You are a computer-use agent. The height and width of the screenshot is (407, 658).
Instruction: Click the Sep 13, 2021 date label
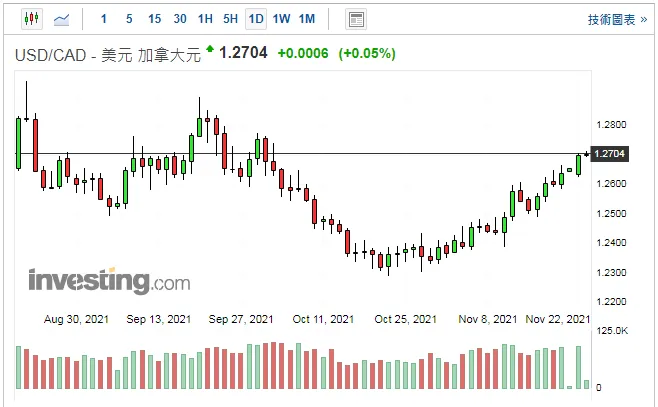tap(159, 319)
